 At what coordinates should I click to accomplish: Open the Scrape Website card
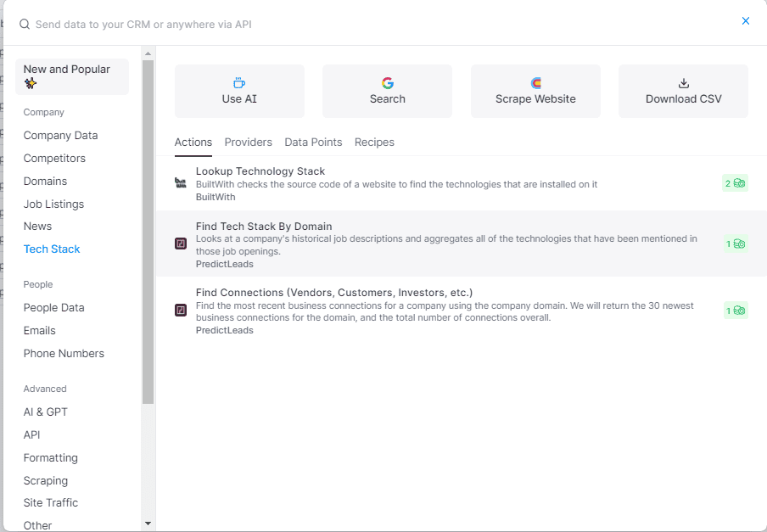535,92
